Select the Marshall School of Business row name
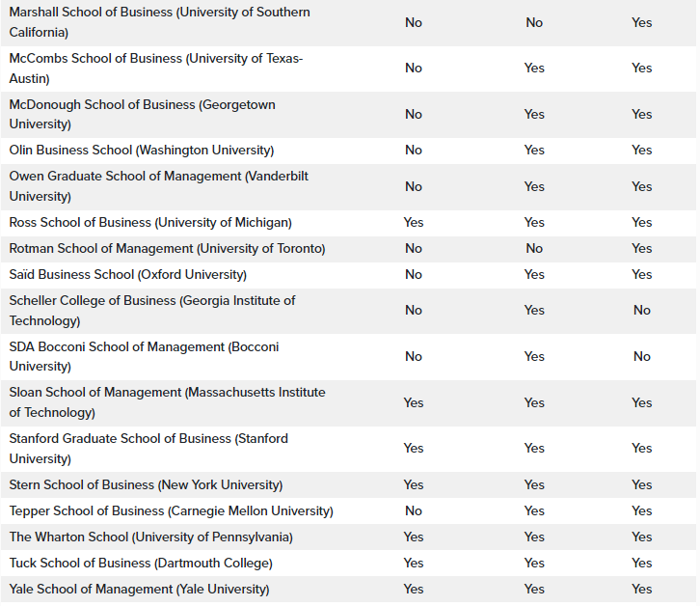This screenshot has height=606, width=700. coord(159,22)
